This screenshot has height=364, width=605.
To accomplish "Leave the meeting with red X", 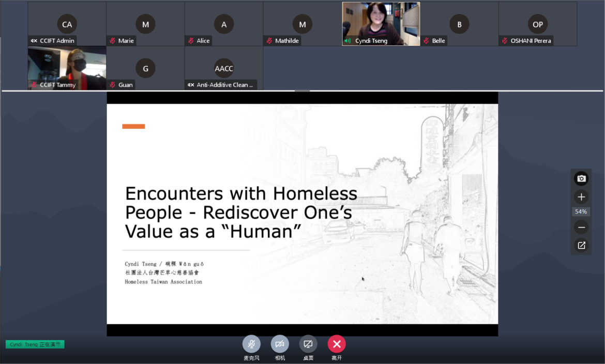I will pos(337,344).
